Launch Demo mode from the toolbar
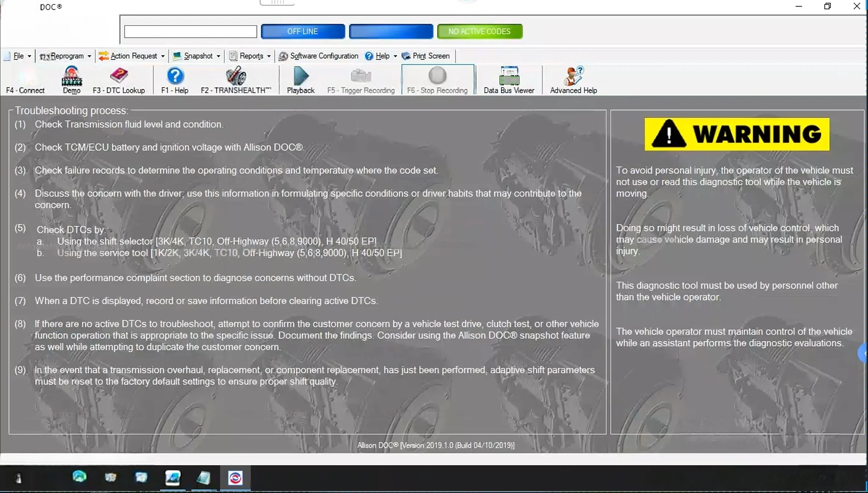This screenshot has height=493, width=868. coord(71,80)
